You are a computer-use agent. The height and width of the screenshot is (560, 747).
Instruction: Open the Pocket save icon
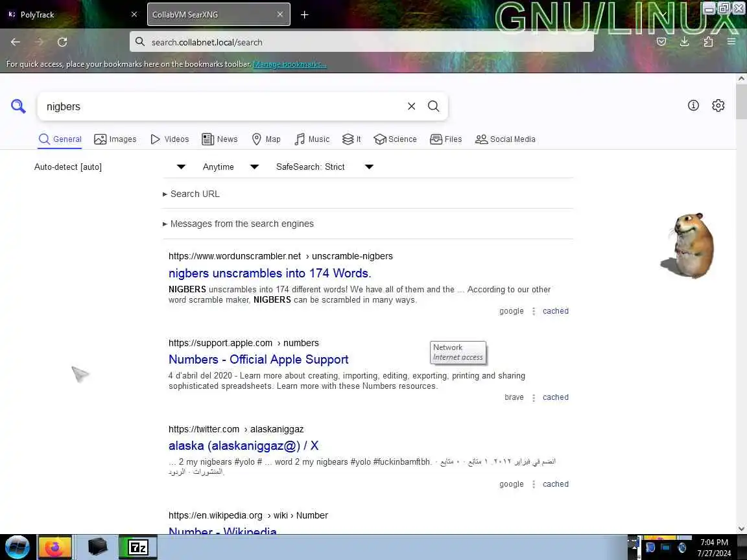point(661,42)
